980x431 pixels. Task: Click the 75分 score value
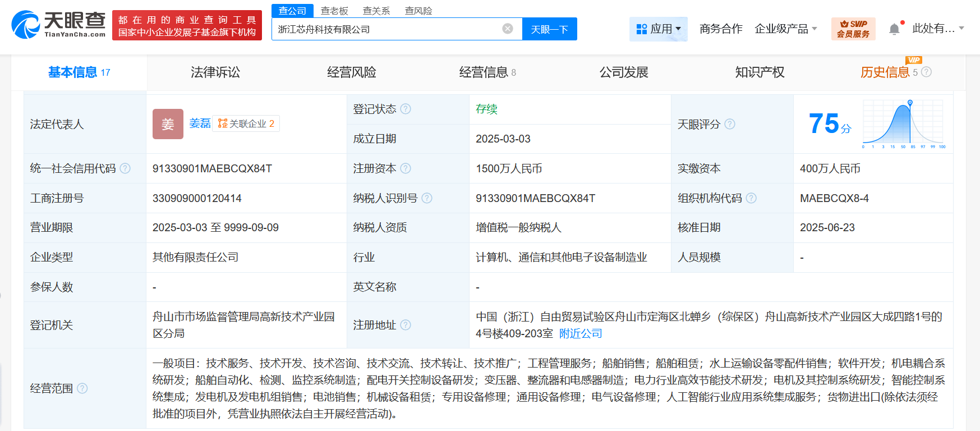tap(830, 124)
